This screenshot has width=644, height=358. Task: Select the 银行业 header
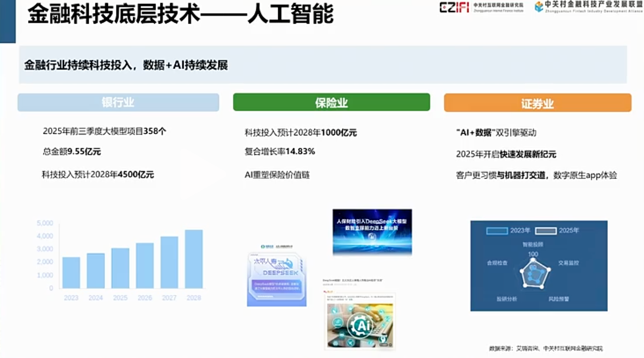[x=118, y=103]
